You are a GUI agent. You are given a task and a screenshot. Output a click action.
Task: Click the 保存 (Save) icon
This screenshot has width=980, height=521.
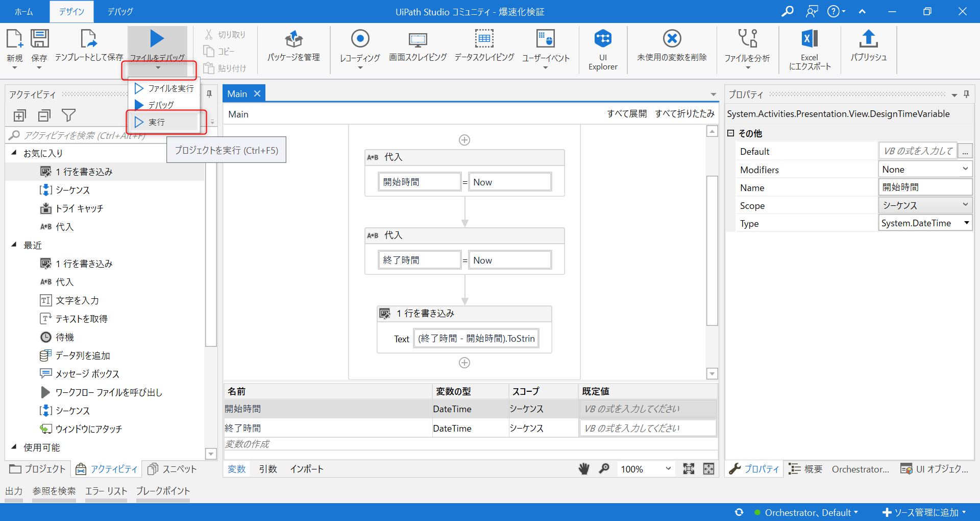[39, 39]
